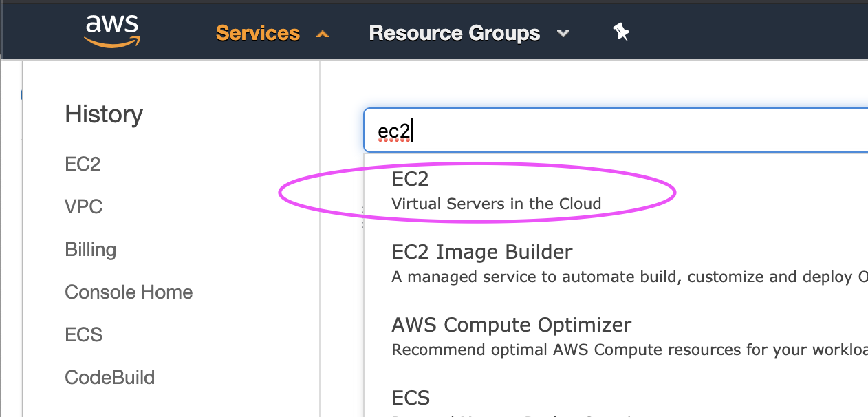Open EC2 from History list

(x=83, y=164)
